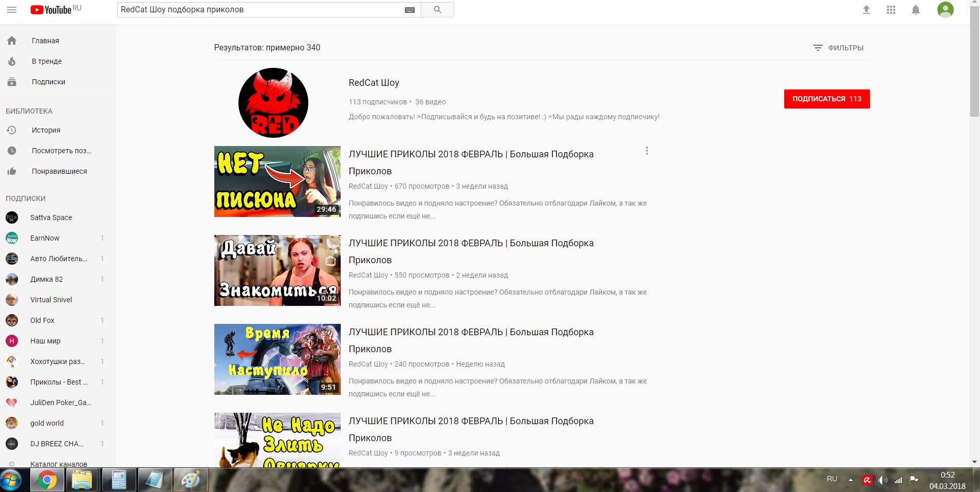The image size is (980, 492).
Task: Click the История clock icon
Action: [12, 130]
